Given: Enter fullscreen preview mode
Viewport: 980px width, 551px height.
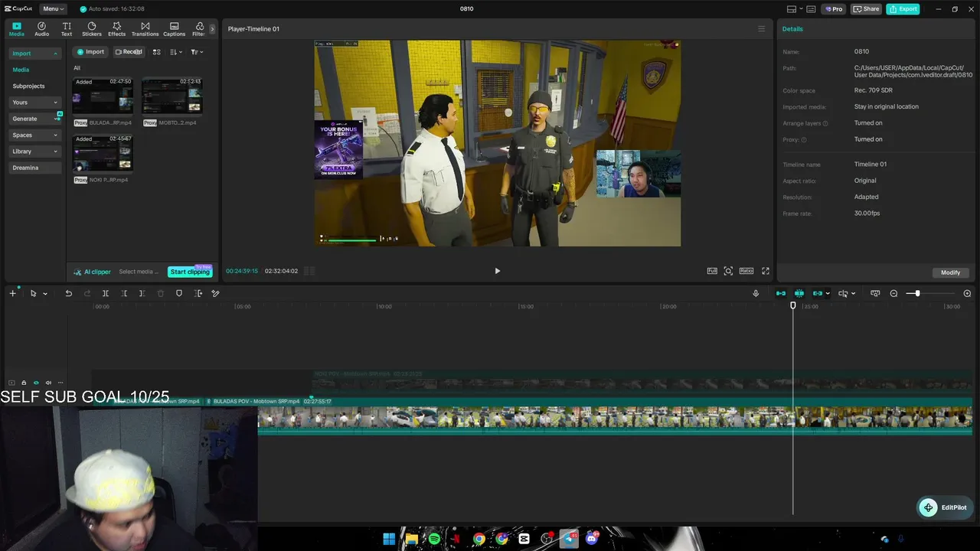Looking at the screenshot, I should coord(766,271).
